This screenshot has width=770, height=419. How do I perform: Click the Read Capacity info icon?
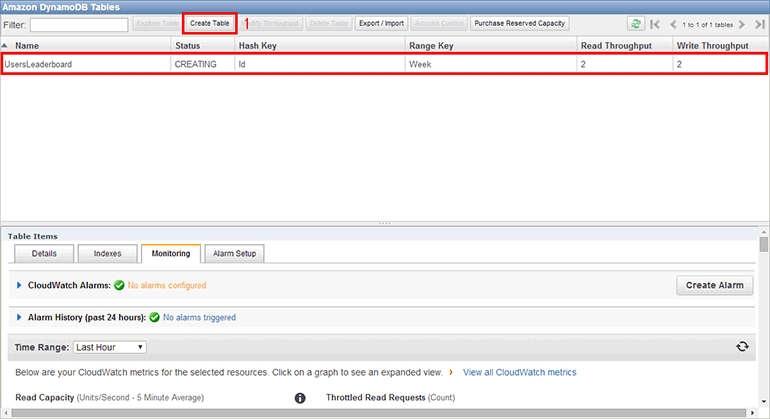pyautogui.click(x=299, y=398)
